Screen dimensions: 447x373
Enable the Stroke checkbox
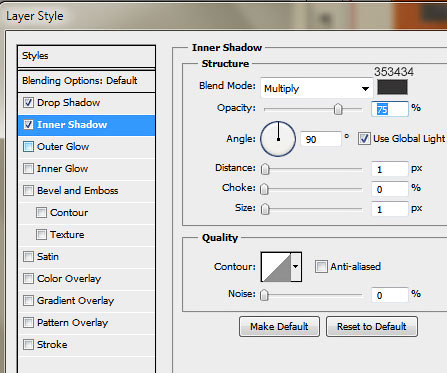coord(28,344)
